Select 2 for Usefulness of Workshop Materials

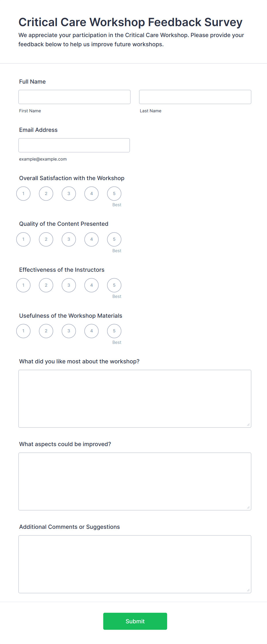pyautogui.click(x=46, y=331)
